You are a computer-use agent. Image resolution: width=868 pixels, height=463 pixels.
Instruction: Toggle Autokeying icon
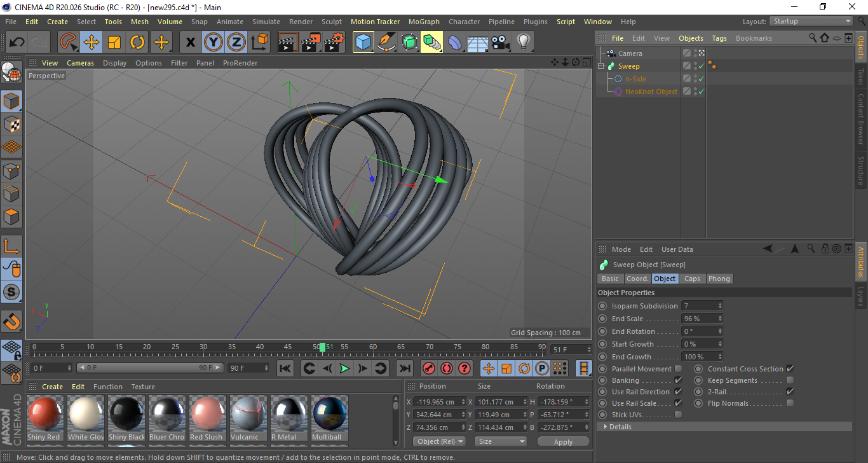(x=447, y=368)
